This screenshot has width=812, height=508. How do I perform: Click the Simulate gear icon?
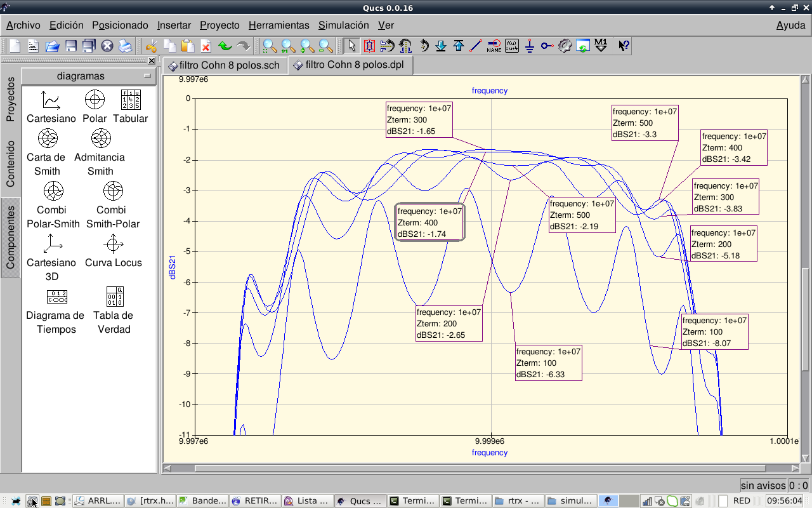pos(565,46)
